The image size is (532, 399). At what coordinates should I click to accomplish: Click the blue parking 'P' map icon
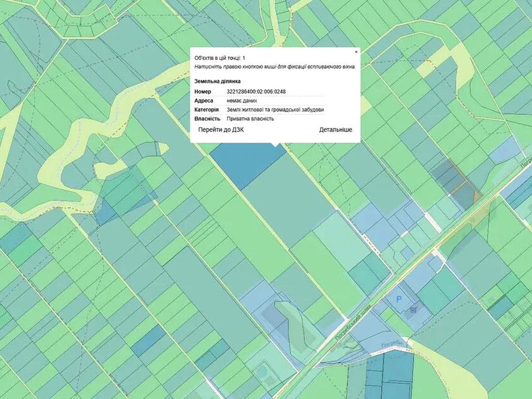click(398, 300)
